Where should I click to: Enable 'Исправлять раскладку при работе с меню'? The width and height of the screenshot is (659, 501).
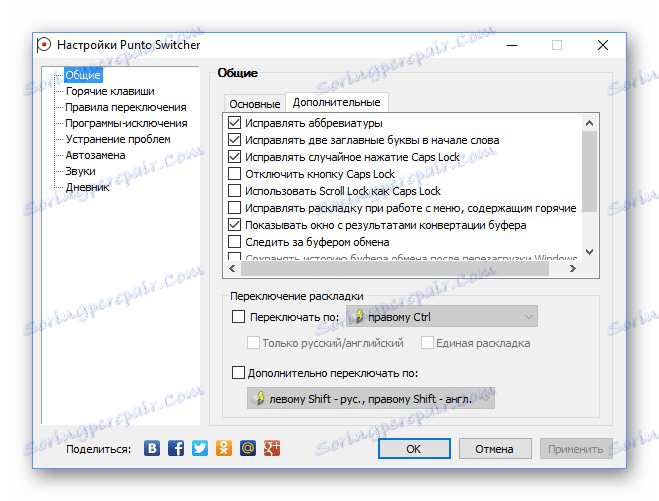point(234,208)
